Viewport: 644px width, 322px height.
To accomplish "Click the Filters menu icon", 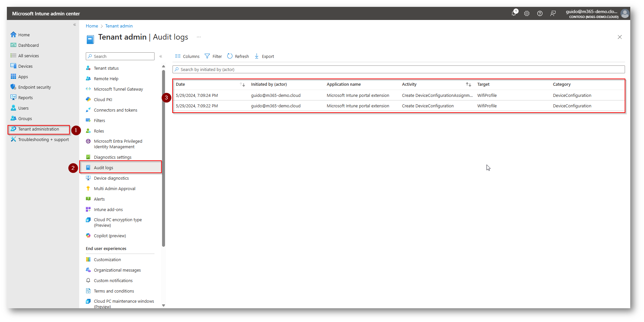I will click(88, 120).
